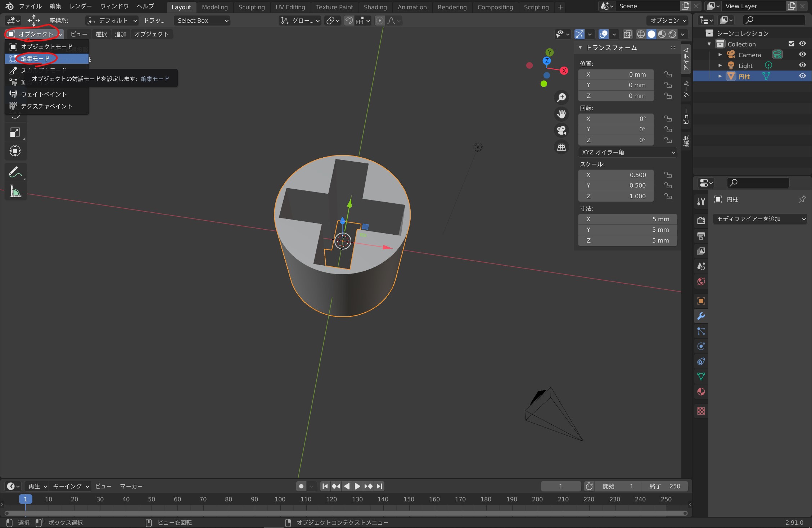The height and width of the screenshot is (528, 812).
Task: Click the Play animation button
Action: pyautogui.click(x=357, y=486)
